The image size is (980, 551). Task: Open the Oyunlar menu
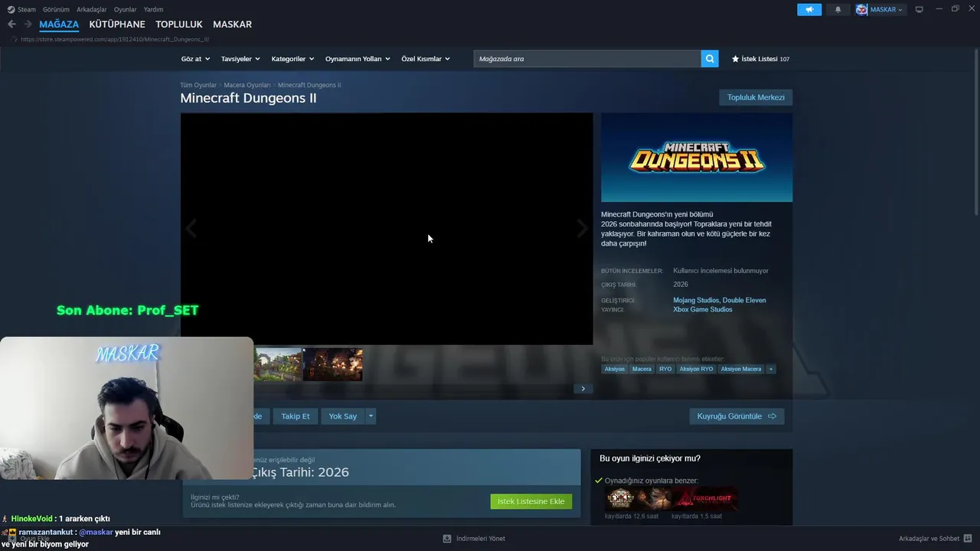pos(126,9)
